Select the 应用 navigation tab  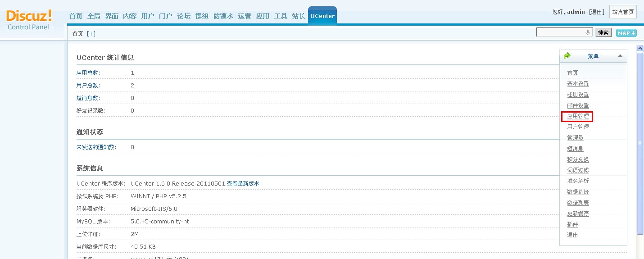click(x=263, y=16)
